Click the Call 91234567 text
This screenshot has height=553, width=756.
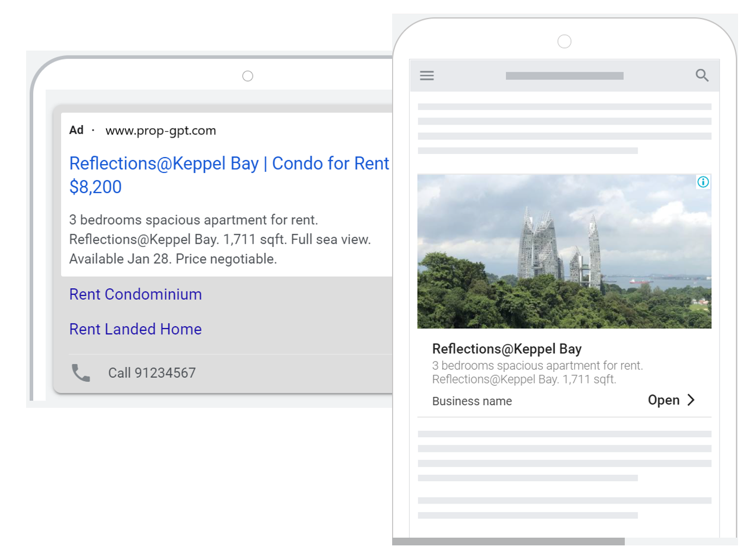click(x=152, y=373)
